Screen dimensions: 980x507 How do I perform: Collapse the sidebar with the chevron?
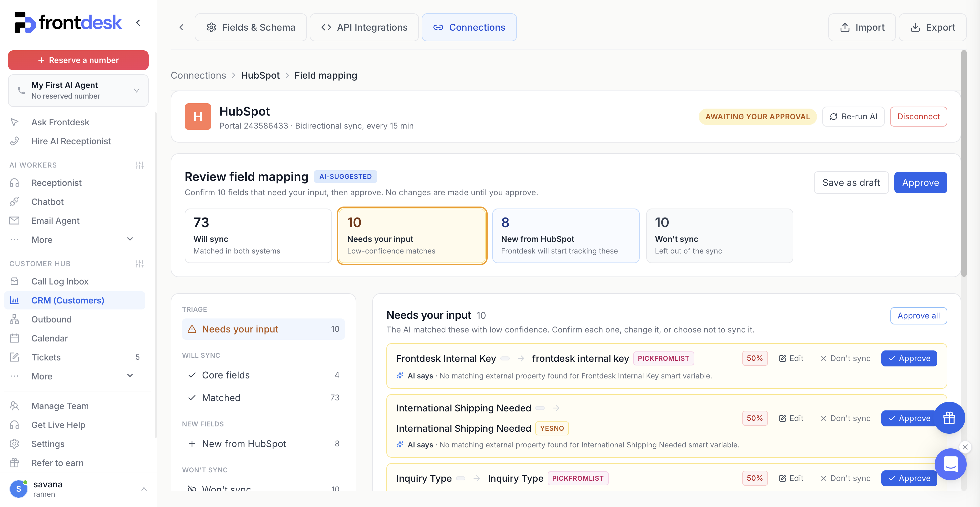(138, 23)
